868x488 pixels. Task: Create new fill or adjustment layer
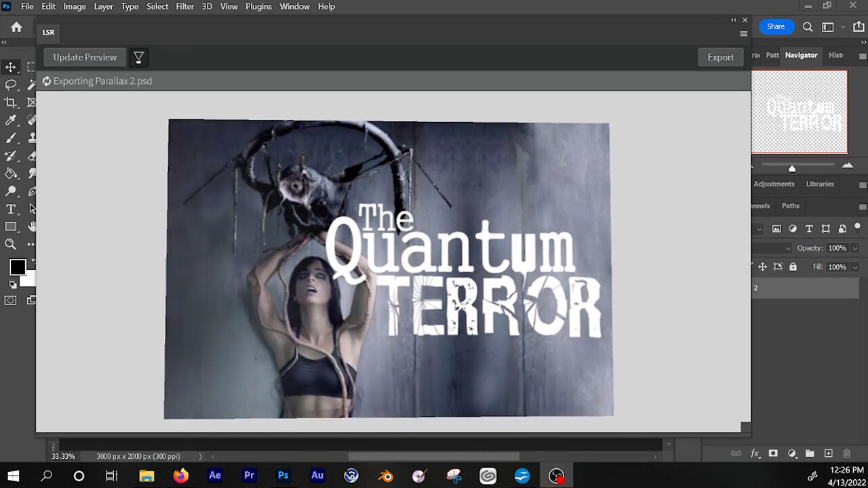[x=791, y=453]
